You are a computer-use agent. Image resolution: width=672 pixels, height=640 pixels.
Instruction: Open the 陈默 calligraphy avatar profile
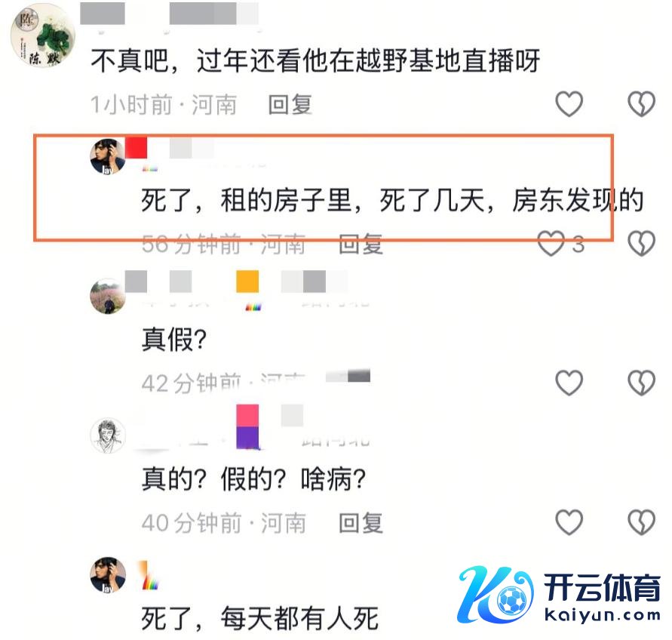[x=42, y=35]
